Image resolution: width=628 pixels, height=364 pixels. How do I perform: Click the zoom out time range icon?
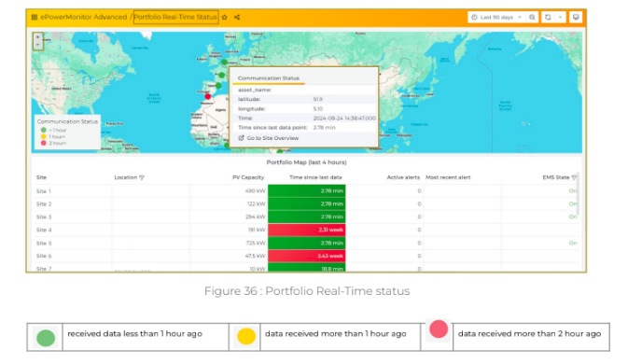tap(532, 17)
